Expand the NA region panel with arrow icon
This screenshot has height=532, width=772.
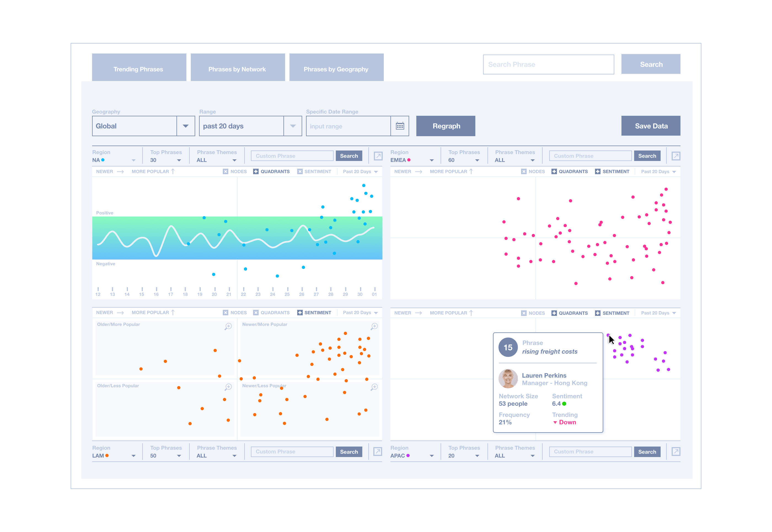pos(378,156)
